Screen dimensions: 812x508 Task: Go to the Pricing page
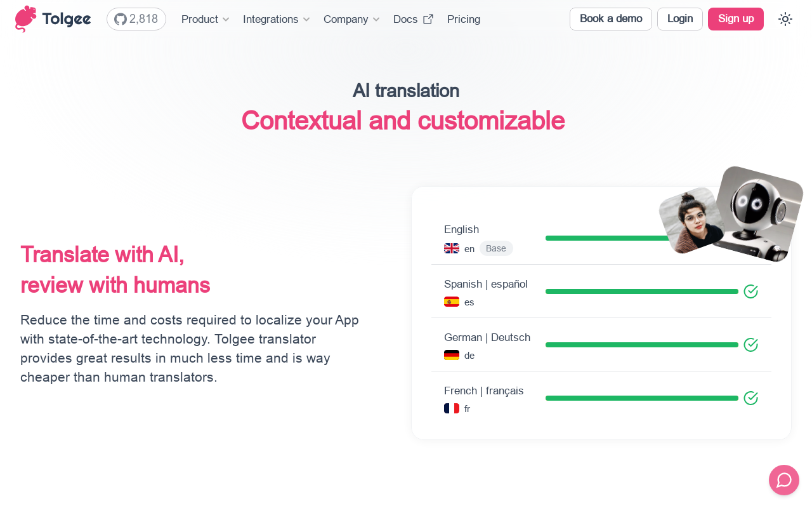point(464,19)
